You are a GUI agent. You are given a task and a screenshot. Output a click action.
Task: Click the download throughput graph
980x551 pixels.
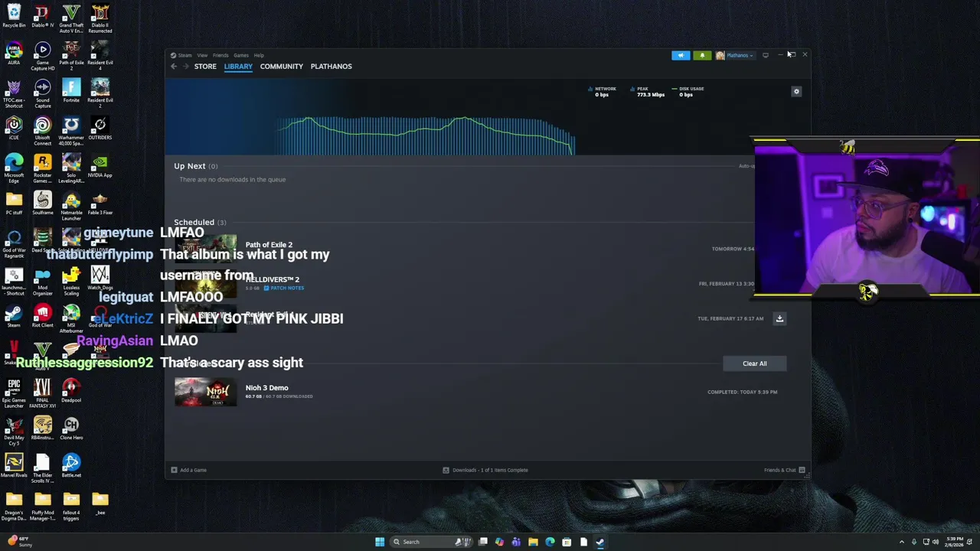click(425, 135)
